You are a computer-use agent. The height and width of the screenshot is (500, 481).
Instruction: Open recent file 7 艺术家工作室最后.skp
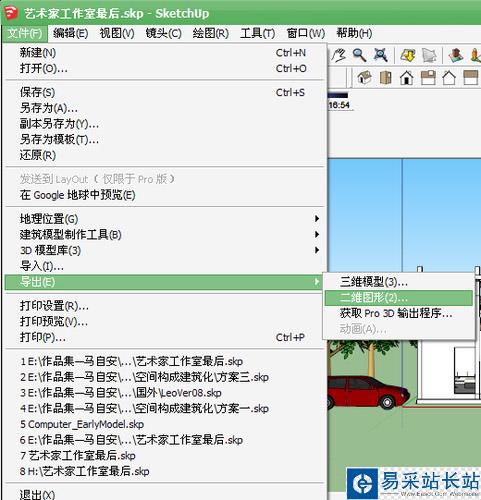click(x=164, y=456)
